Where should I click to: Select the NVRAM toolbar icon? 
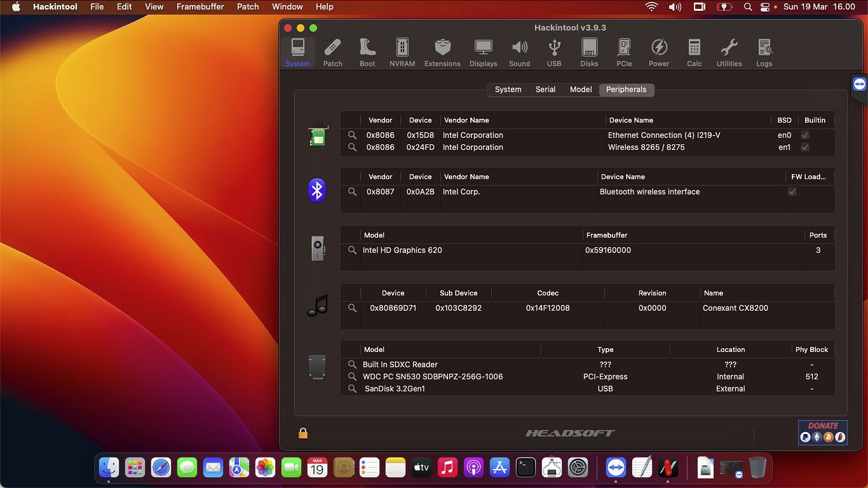coord(402,51)
